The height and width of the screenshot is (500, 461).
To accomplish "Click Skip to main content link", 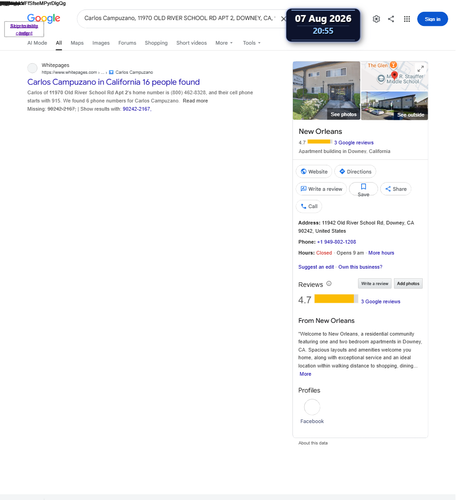I will coord(24,29).
